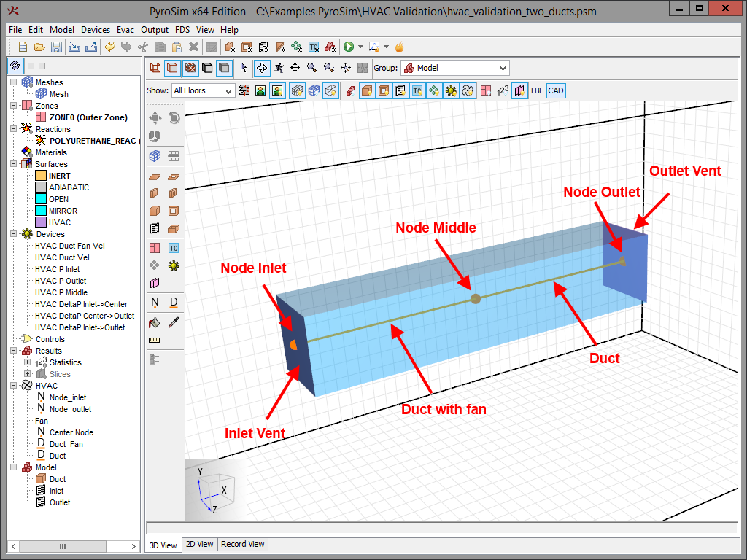Click HVAC surface purple swatch

click(41, 222)
